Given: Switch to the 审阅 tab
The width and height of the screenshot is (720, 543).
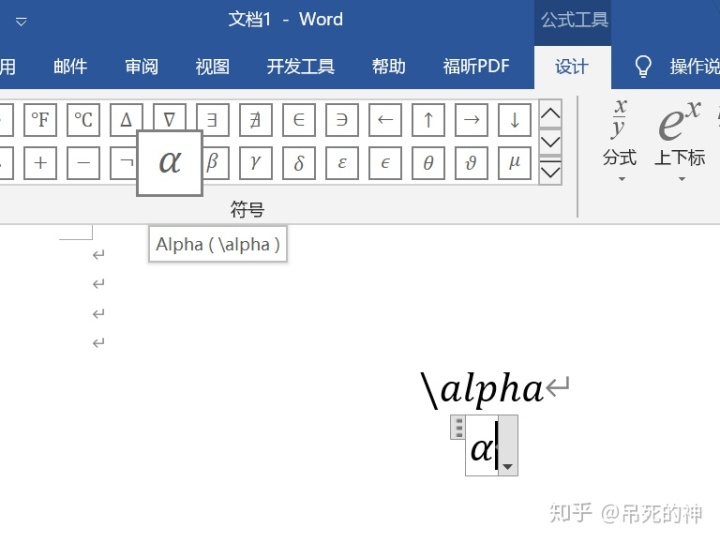Looking at the screenshot, I should click(141, 67).
